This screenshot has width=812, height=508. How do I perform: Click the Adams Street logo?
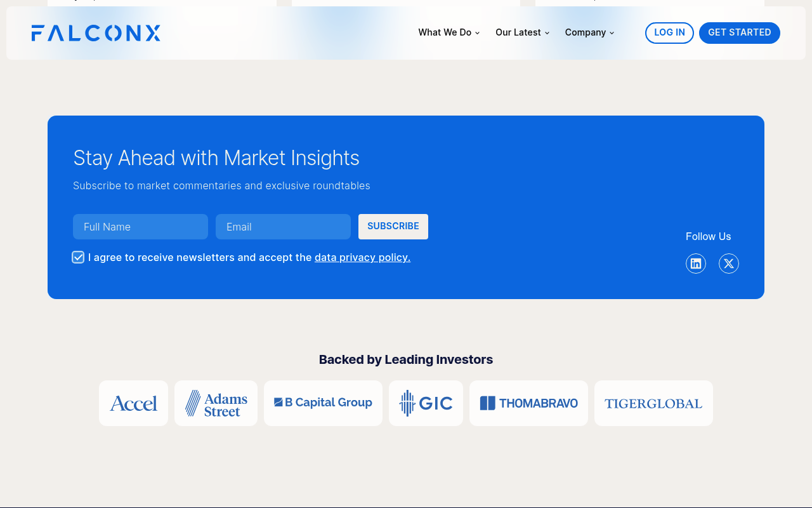[x=216, y=403]
